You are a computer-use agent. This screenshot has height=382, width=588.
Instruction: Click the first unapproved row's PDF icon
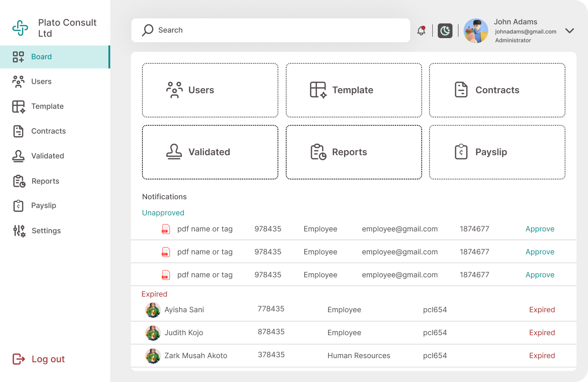[x=166, y=229]
